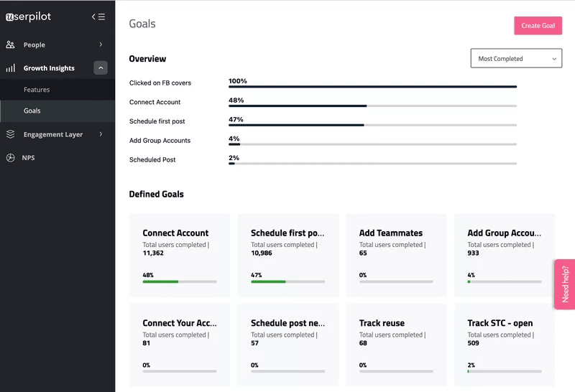Open the Most Completed sort dropdown
Viewport: 575px width, 392px height.
515,59
